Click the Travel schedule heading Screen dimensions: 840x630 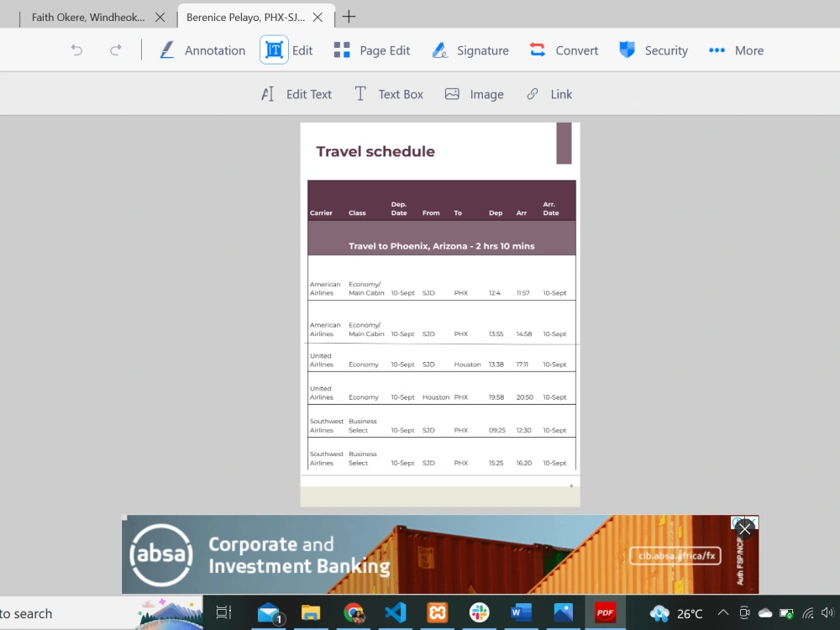[375, 151]
